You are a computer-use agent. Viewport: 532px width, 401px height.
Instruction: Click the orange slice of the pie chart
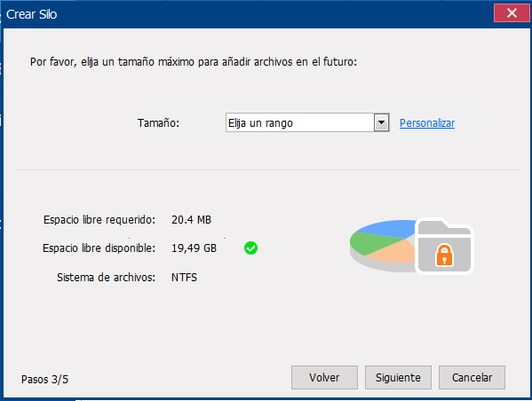click(393, 253)
